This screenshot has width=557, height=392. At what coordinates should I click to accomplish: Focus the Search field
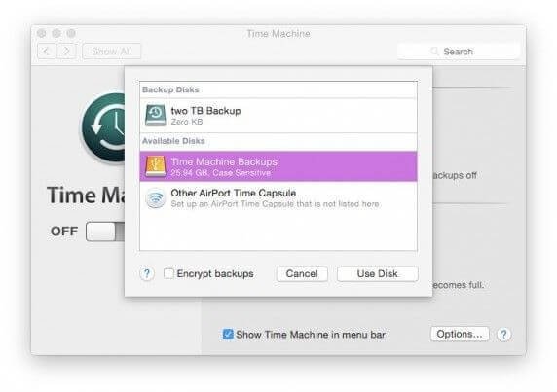point(459,52)
